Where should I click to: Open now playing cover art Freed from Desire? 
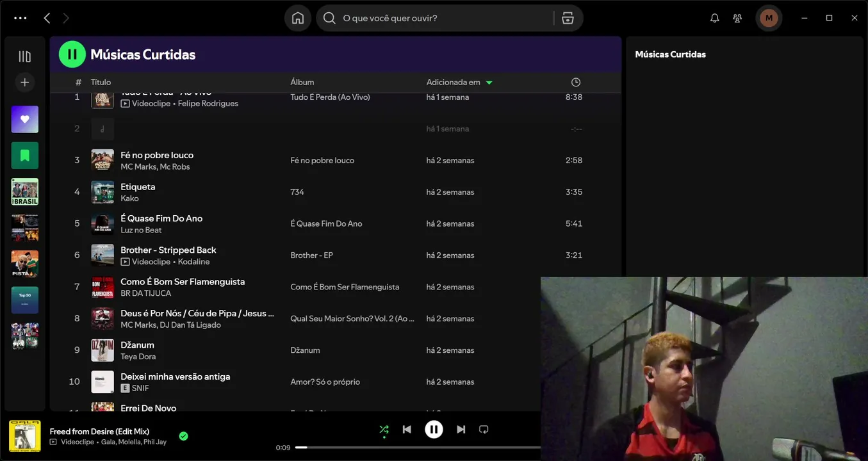pos(25,436)
